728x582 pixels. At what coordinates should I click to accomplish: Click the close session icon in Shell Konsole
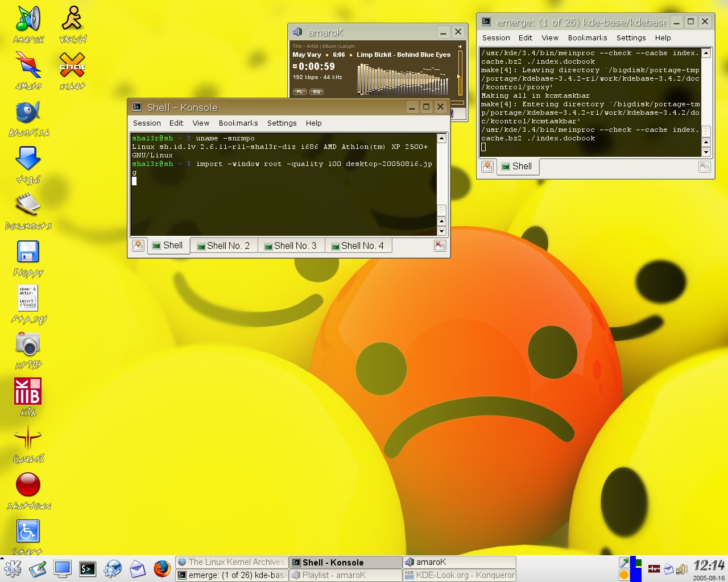440,246
